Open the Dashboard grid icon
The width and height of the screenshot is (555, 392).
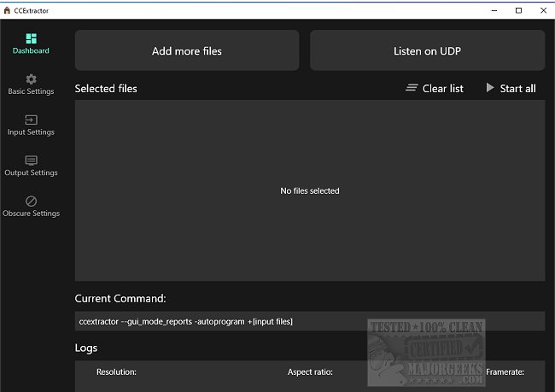tap(31, 38)
